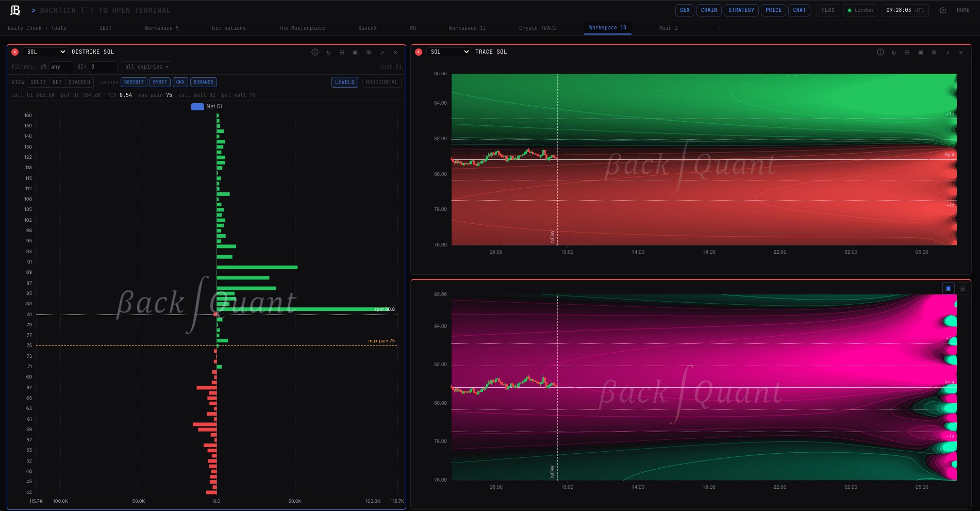Pop out the OISTRIKE SOL panel
This screenshot has height=511, width=980.
click(382, 52)
